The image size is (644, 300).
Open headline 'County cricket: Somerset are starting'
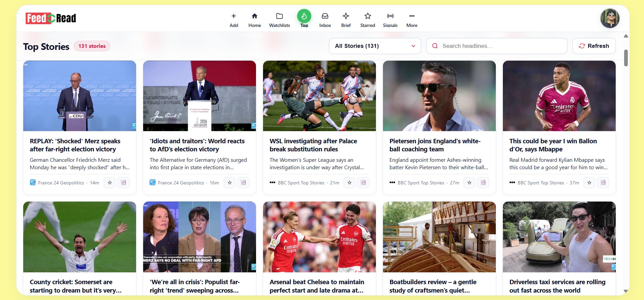(75, 286)
